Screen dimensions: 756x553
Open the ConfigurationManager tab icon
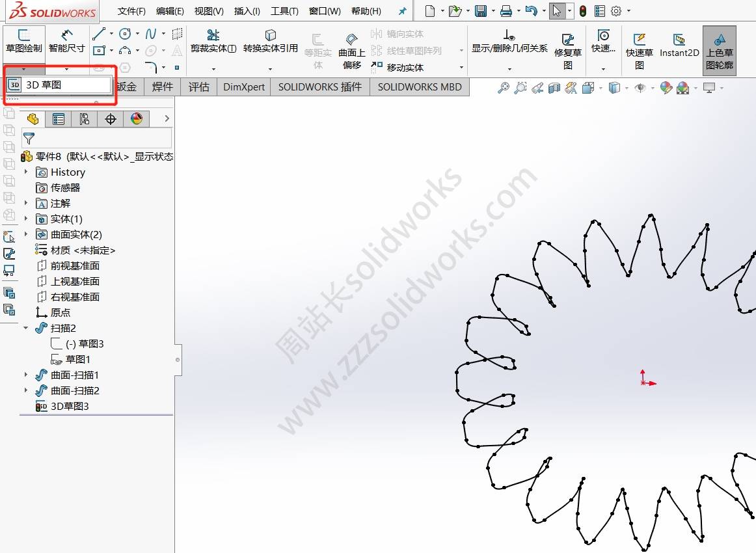(x=84, y=118)
